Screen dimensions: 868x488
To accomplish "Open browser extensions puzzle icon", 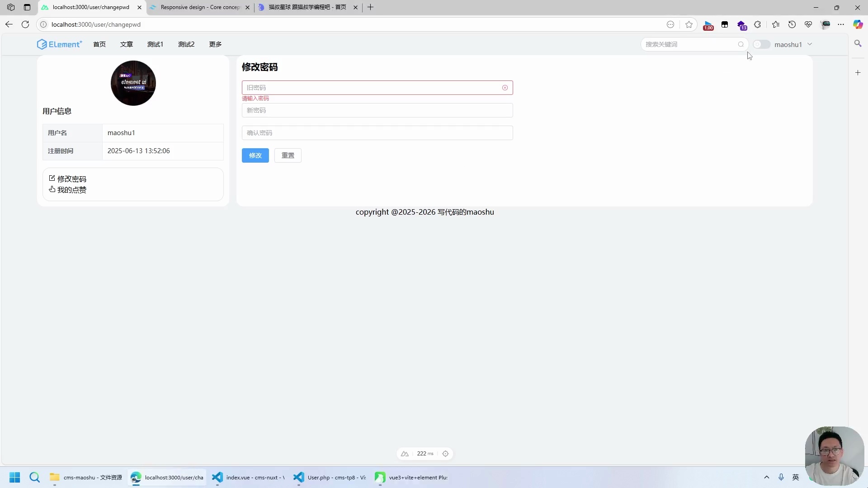I will [x=757, y=24].
